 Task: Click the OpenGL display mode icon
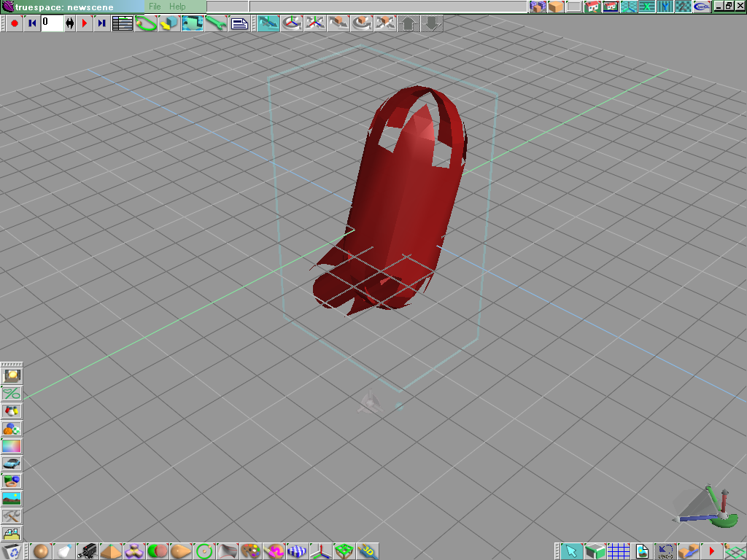click(x=701, y=7)
